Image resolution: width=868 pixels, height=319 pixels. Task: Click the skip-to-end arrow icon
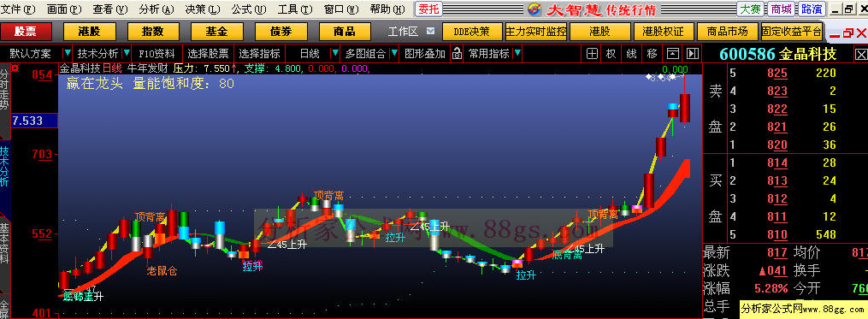pyautogui.click(x=692, y=54)
